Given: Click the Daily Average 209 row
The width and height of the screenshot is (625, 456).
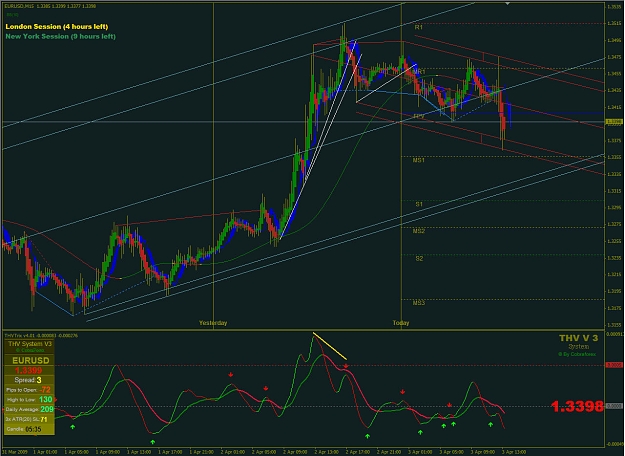Looking at the screenshot, I should (x=29, y=409).
